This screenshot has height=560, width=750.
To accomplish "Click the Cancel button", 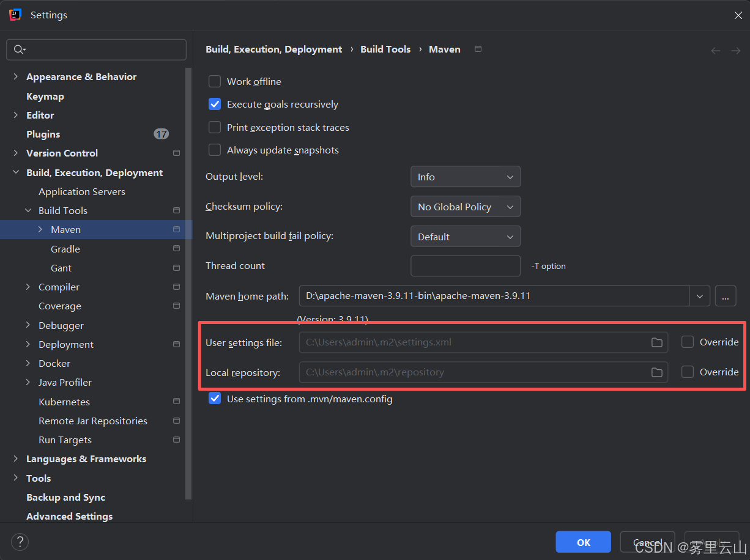I will click(647, 542).
